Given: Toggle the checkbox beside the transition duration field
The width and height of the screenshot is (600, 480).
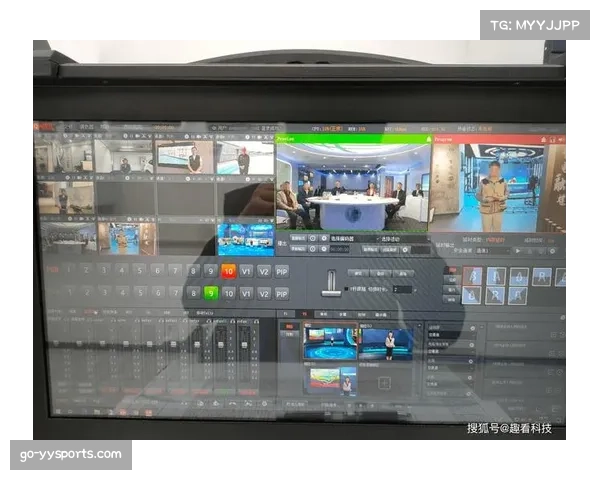Looking at the screenshot, I should point(345,288).
